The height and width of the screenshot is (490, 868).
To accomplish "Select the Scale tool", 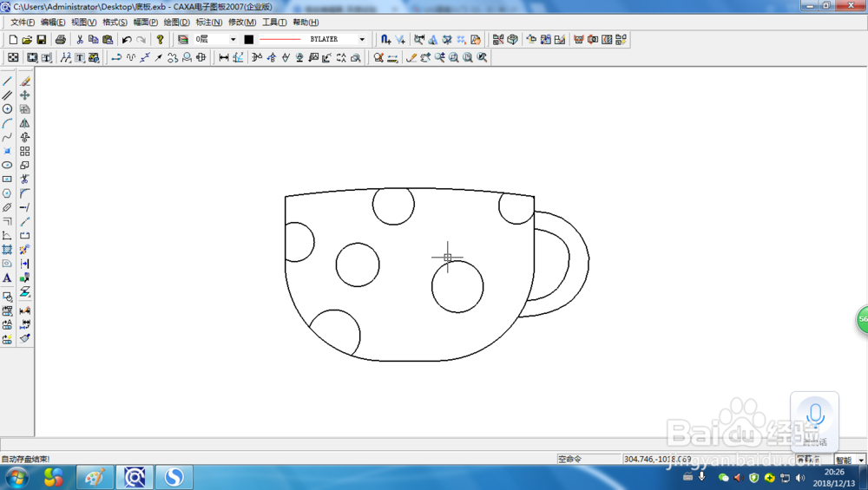I will tap(25, 165).
